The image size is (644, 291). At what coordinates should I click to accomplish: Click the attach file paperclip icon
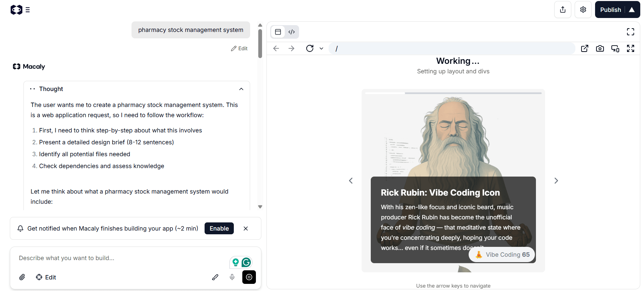[22, 277]
